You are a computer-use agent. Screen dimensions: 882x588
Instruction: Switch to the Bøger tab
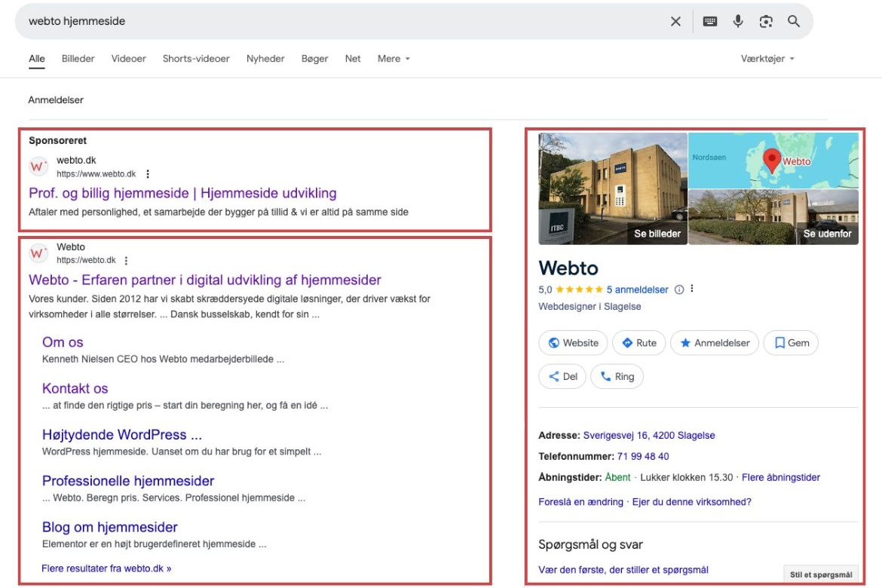314,59
